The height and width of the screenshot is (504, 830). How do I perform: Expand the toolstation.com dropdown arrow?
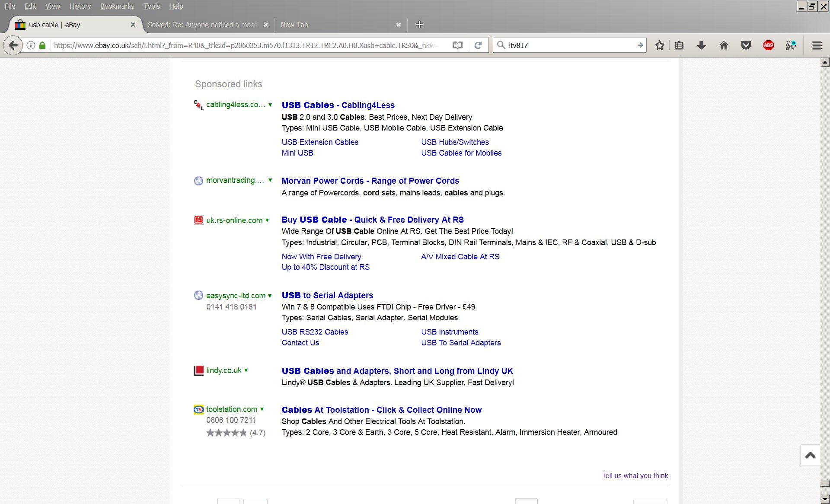(x=262, y=409)
